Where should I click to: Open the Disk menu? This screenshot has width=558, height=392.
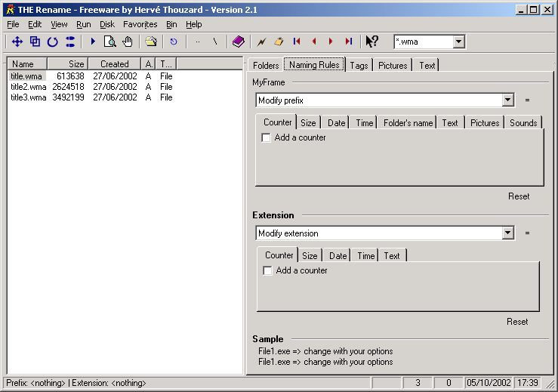tap(107, 24)
